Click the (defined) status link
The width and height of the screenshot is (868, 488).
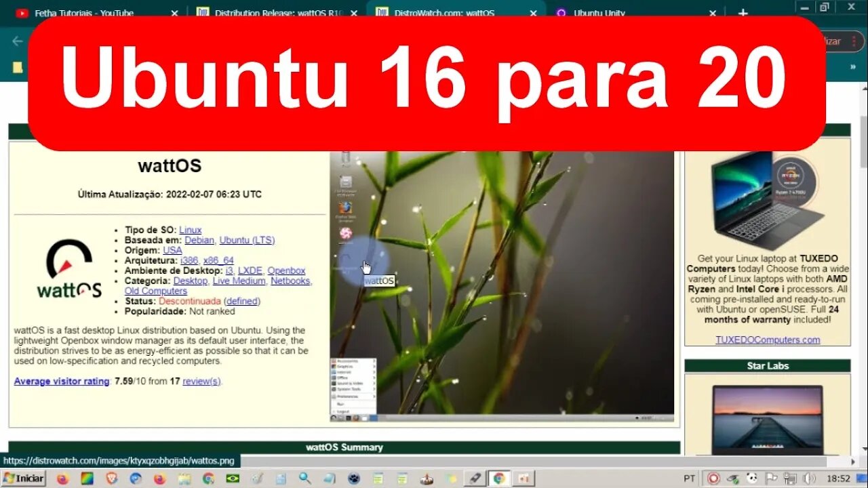(242, 301)
